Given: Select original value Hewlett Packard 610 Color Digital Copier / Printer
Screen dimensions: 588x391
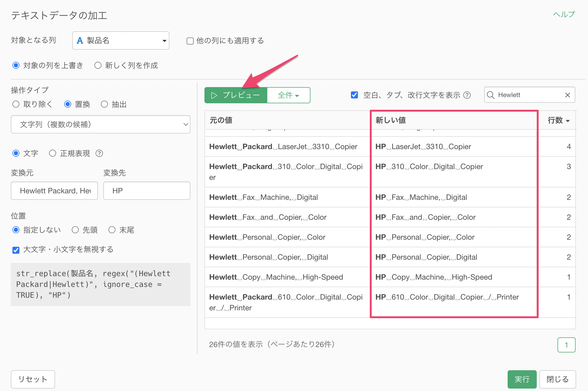Looking at the screenshot, I should click(x=286, y=302).
